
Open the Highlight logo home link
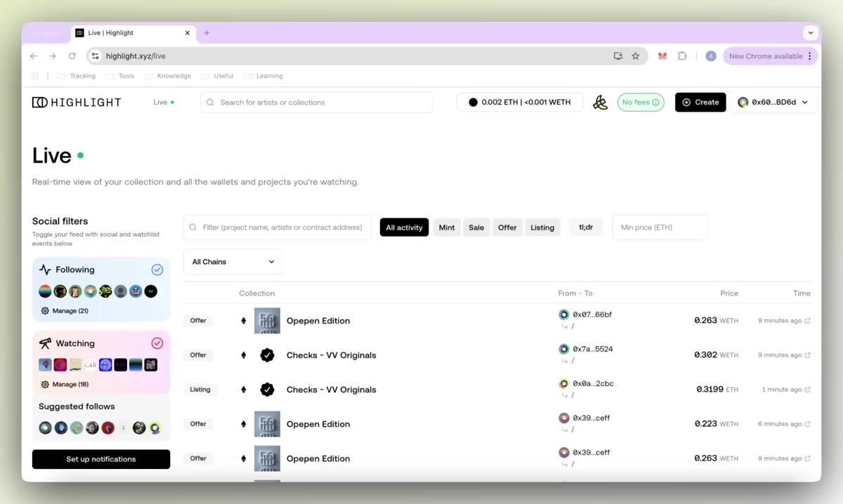(77, 102)
